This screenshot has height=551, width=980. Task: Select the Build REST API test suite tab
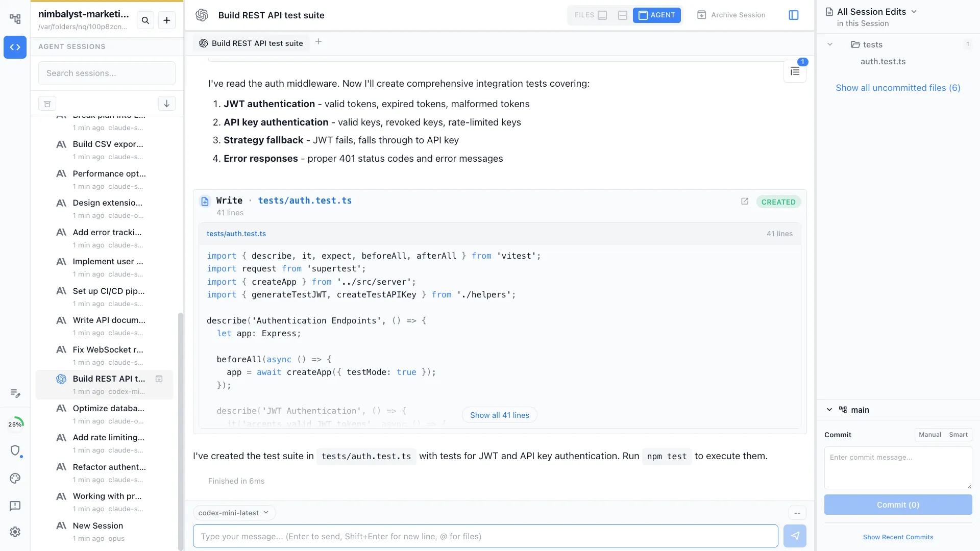[x=251, y=43]
